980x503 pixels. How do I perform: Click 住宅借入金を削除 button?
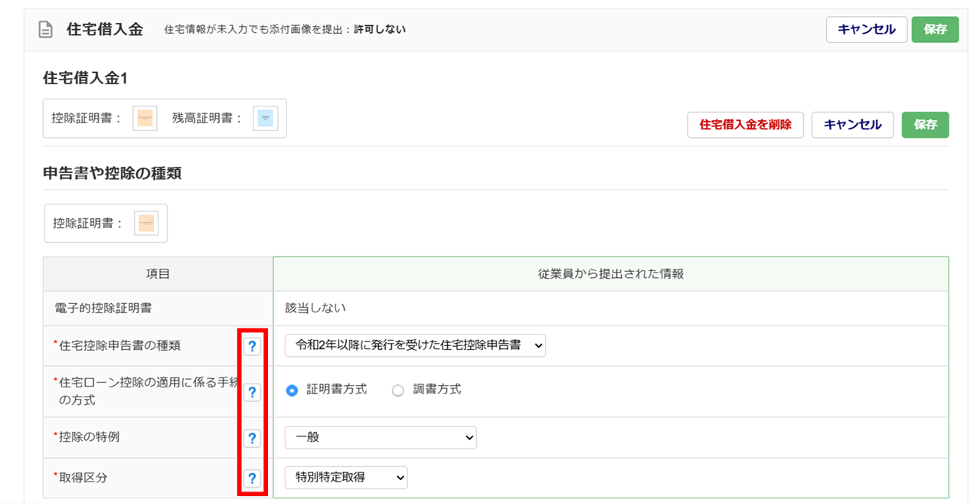pos(745,125)
